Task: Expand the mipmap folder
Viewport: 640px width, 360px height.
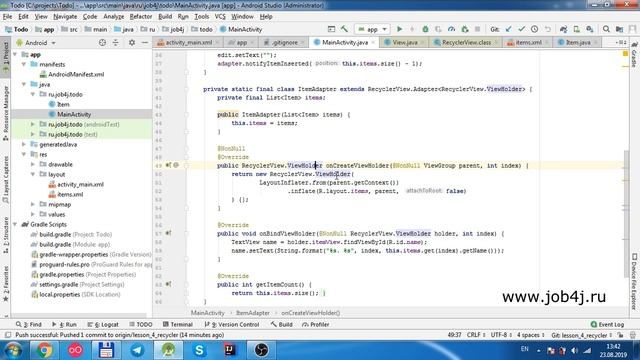Action: 33,204
